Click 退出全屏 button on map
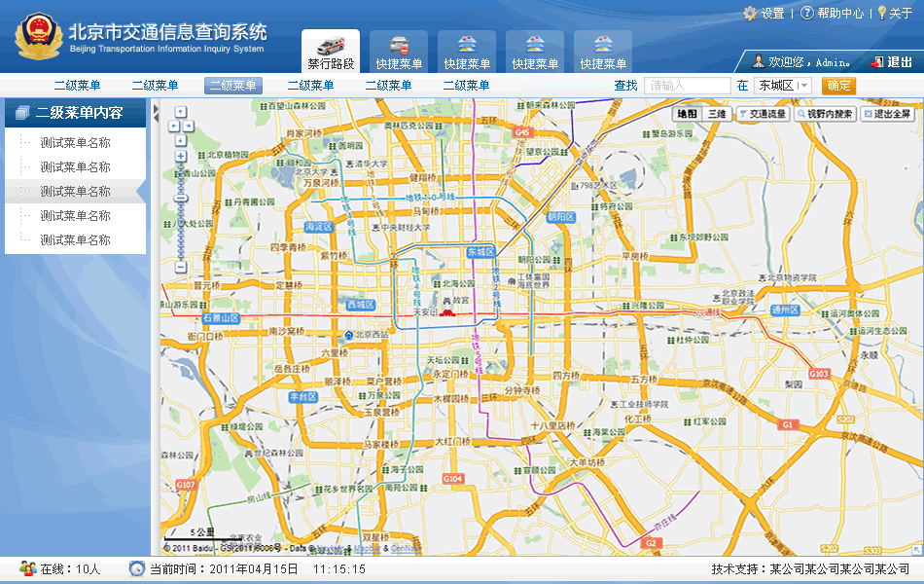 [x=887, y=114]
